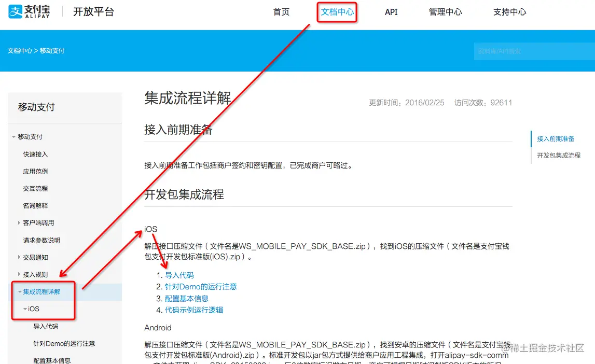
Task: Click the 开发包集成流程 section heading
Action: click(184, 194)
